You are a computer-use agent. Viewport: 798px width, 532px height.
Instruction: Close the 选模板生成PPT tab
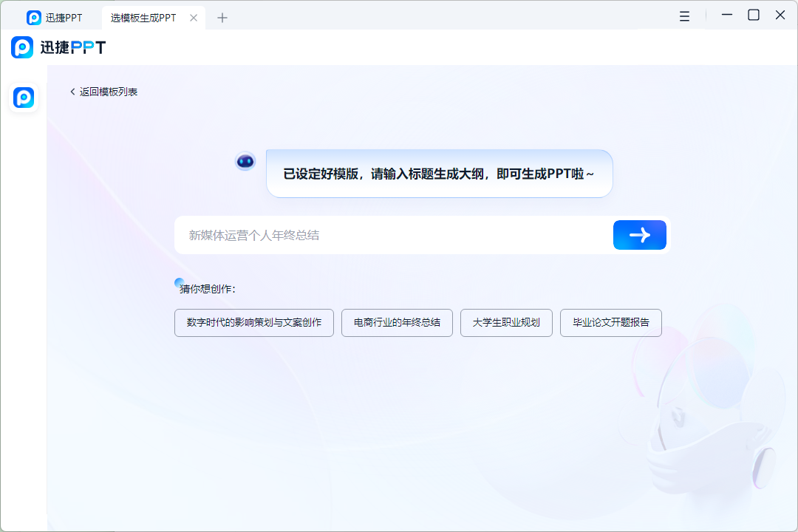coord(194,18)
